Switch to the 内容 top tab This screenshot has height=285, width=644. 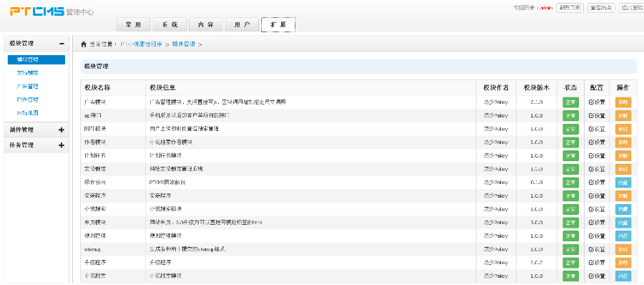[206, 24]
